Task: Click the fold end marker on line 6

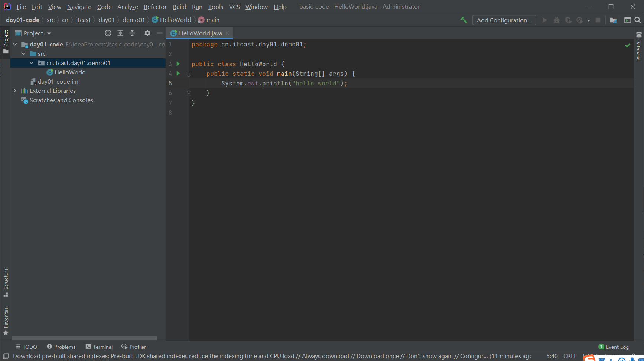Action: (189, 93)
